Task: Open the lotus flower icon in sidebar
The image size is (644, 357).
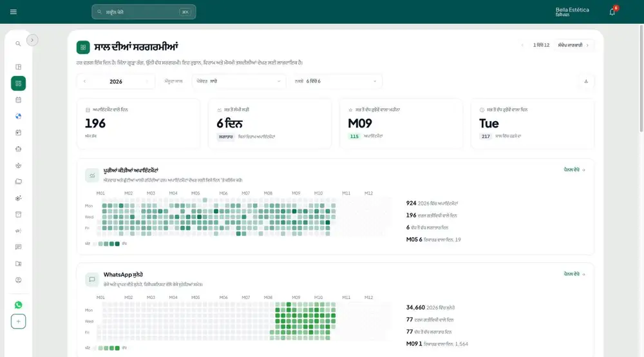Action: coord(18,166)
